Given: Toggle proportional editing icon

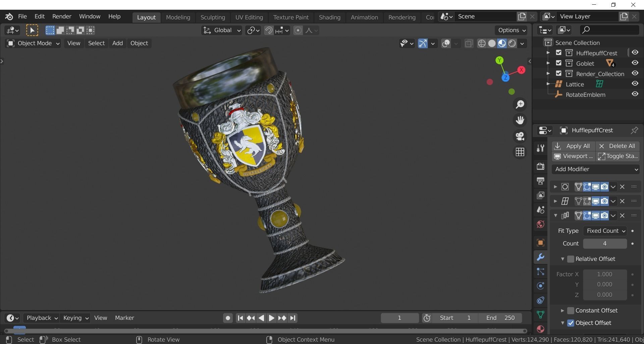Looking at the screenshot, I should 298,30.
